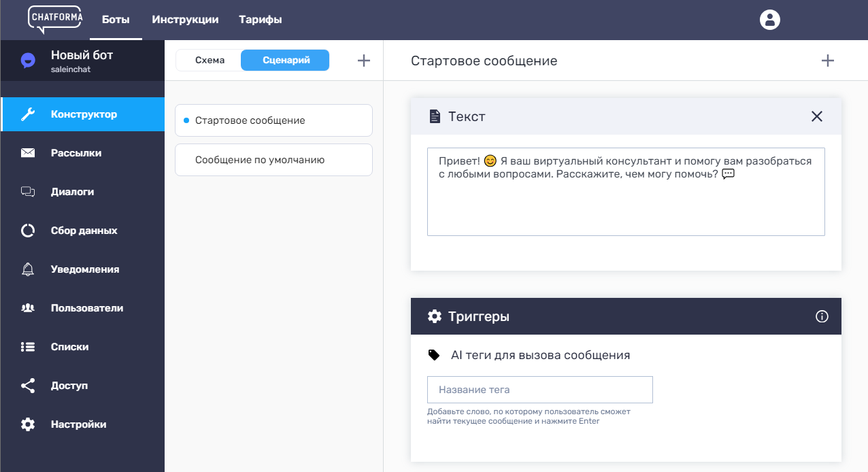The height and width of the screenshot is (472, 868).
Task: Click the Новый бот avatar icon
Action: click(x=28, y=61)
